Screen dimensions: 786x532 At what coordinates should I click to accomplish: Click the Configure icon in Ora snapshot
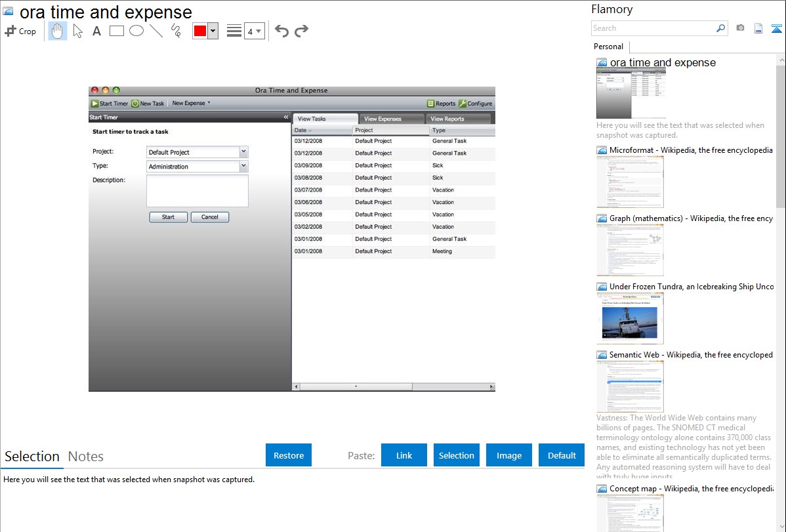coord(462,103)
